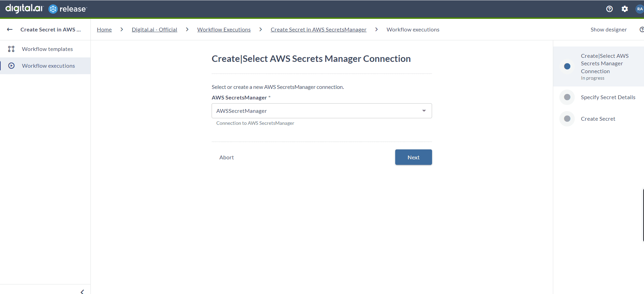Image resolution: width=644 pixels, height=294 pixels.
Task: Click the Create|Select AWS Secrets Manager Connection heading
Action: tap(311, 59)
